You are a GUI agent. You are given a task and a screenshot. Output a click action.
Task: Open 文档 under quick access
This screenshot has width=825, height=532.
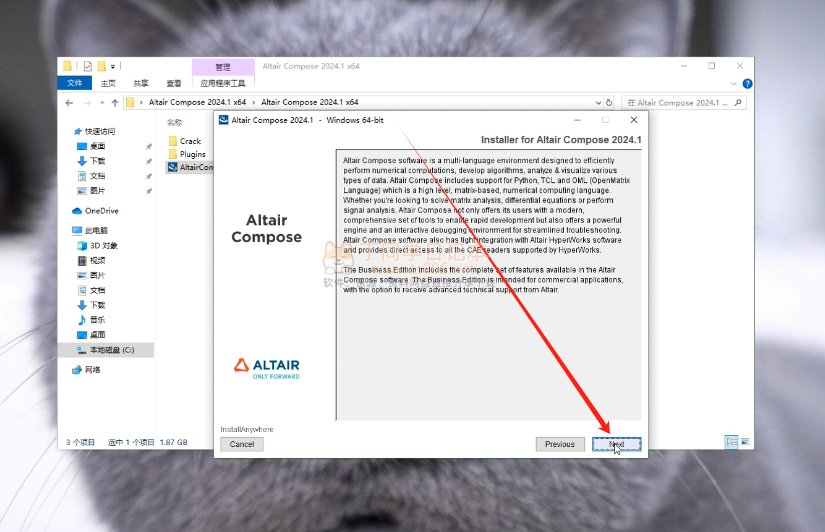tap(92, 176)
